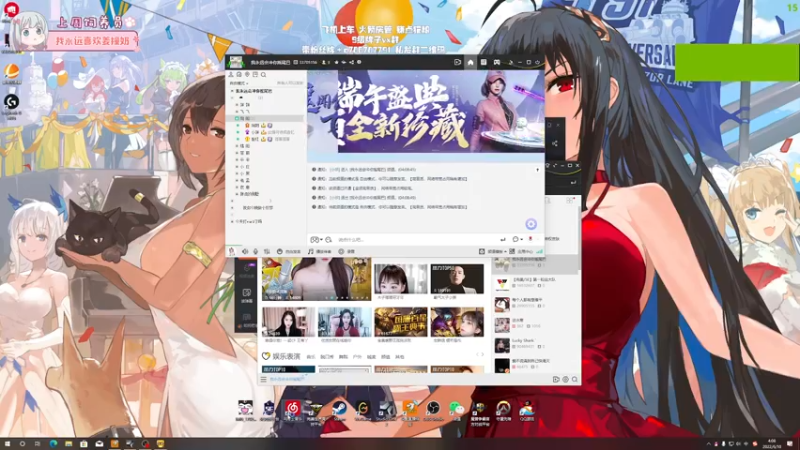Click the scroll-up arrow in the chat log
The width and height of the screenshot is (800, 450).
click(537, 170)
